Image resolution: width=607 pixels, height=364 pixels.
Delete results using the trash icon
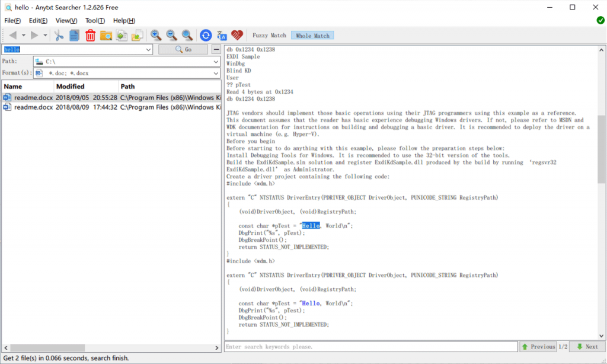pos(90,35)
